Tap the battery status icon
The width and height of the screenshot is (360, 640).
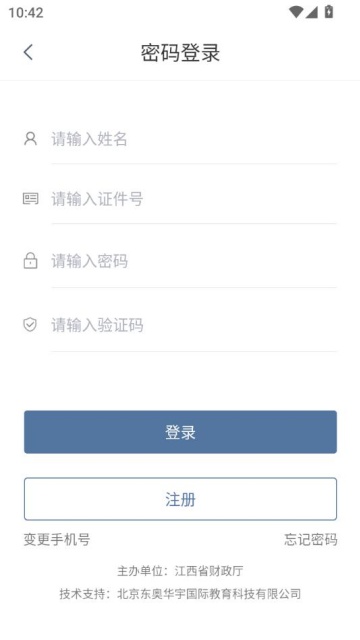(329, 12)
